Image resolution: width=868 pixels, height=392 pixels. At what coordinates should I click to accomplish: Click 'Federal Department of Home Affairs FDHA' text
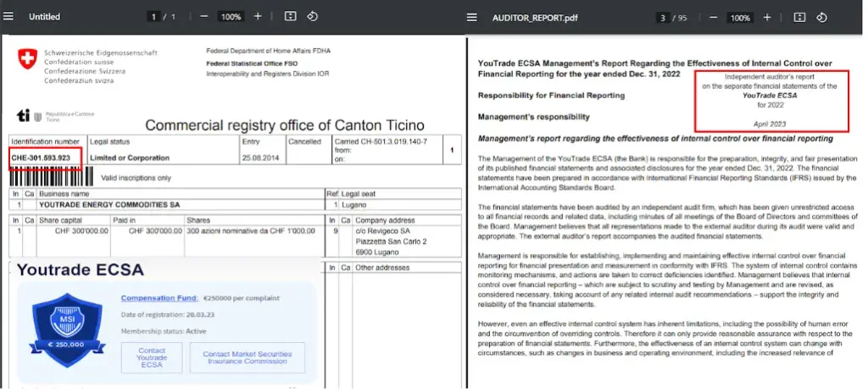(x=269, y=51)
